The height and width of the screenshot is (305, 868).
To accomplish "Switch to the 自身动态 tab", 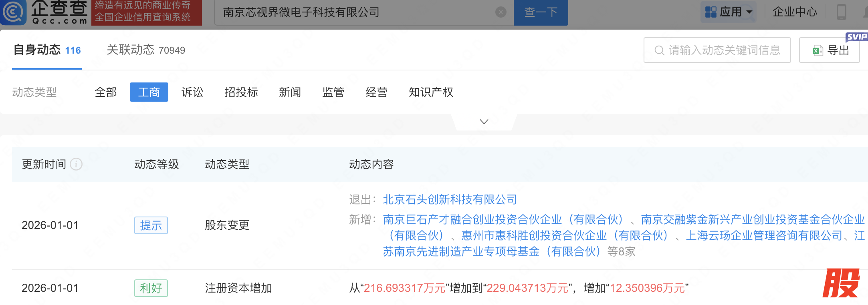I will tap(47, 50).
